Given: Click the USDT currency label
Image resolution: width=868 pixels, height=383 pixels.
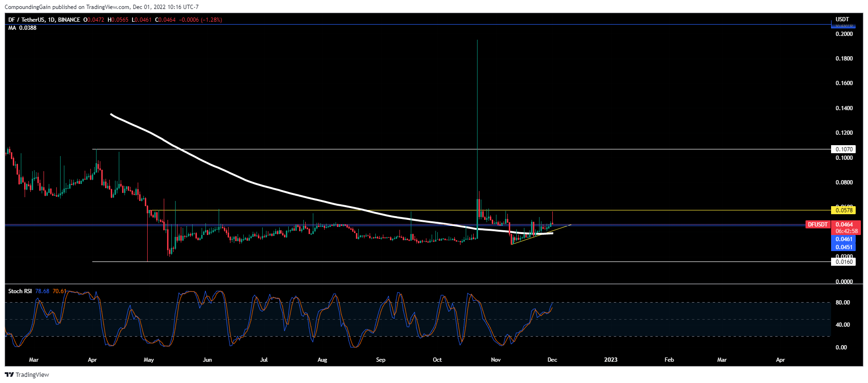Looking at the screenshot, I should point(842,19).
